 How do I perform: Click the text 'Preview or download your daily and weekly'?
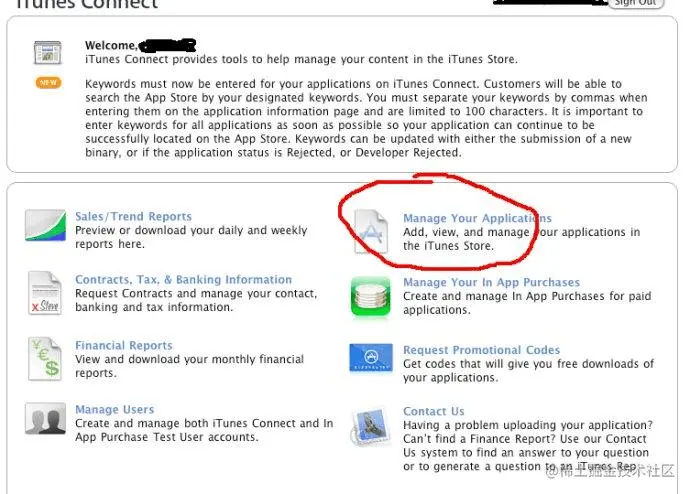(x=191, y=230)
